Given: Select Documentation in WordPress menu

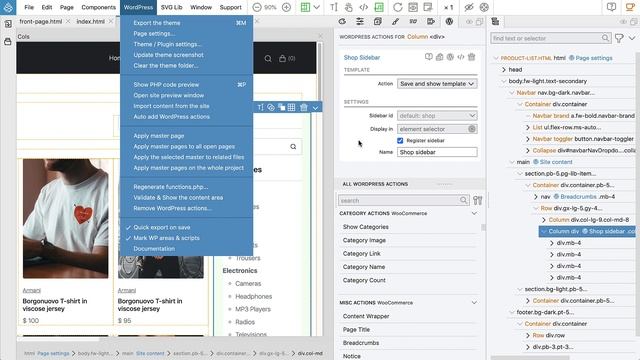Looking at the screenshot, I should click(x=154, y=249).
